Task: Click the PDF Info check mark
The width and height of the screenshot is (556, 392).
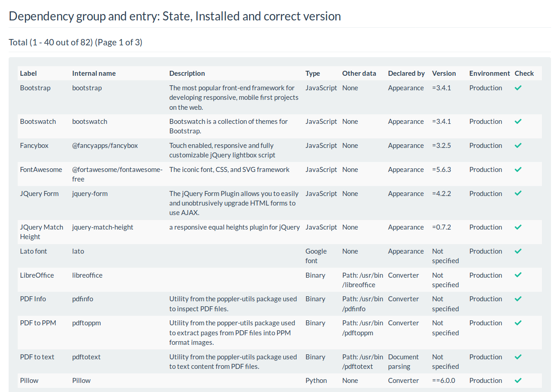Action: pos(518,299)
